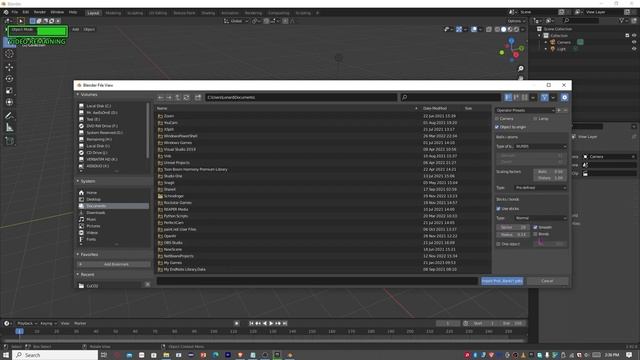This screenshot has height=360, width=640.
Task: Open Desktop in the System list
Action: point(93,199)
